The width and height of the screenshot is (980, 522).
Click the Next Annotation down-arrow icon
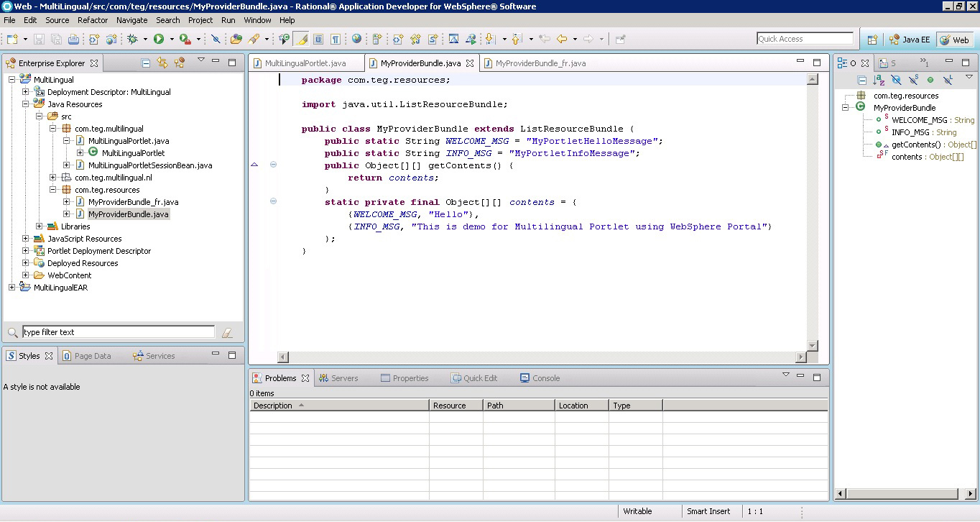click(489, 39)
